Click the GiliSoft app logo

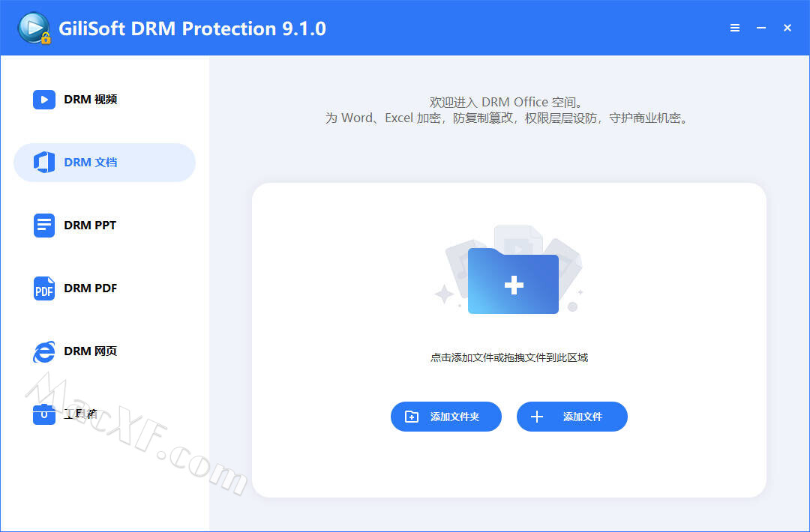[x=34, y=28]
